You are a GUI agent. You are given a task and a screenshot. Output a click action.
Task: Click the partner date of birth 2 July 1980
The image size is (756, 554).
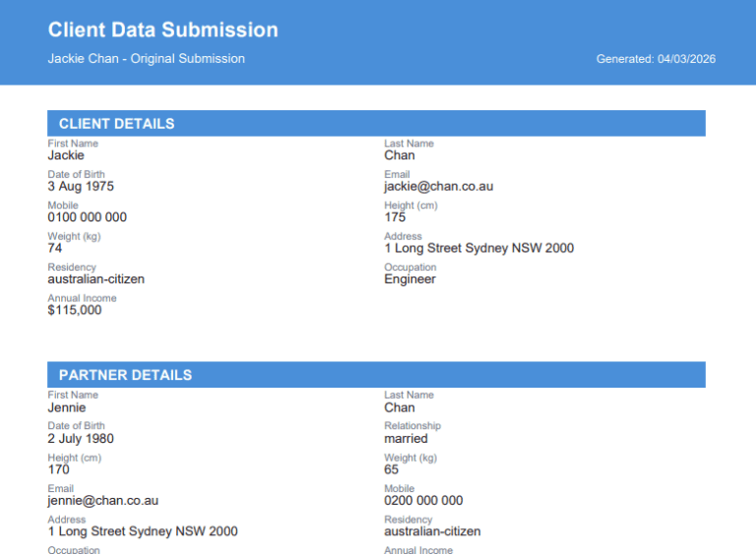pyautogui.click(x=81, y=439)
